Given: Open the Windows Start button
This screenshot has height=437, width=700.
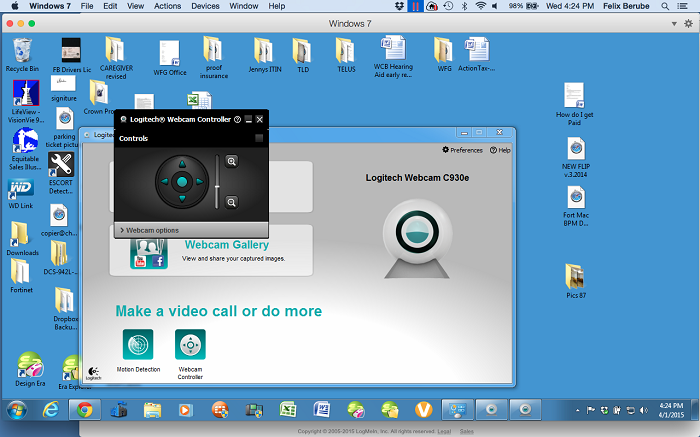Looking at the screenshot, I should [x=17, y=410].
